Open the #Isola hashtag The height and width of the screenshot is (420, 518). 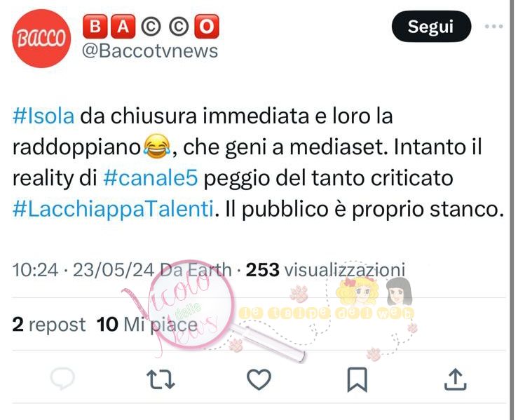pyautogui.click(x=43, y=116)
